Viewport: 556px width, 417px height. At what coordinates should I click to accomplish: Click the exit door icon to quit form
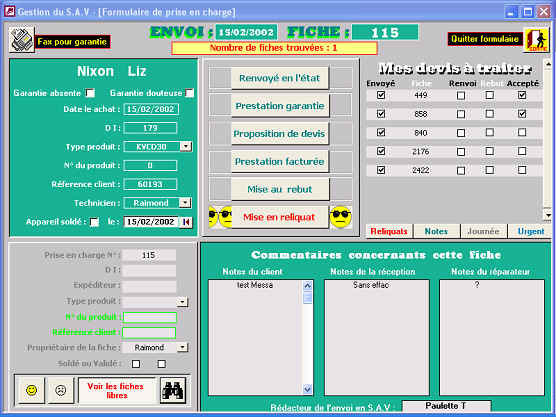(536, 40)
